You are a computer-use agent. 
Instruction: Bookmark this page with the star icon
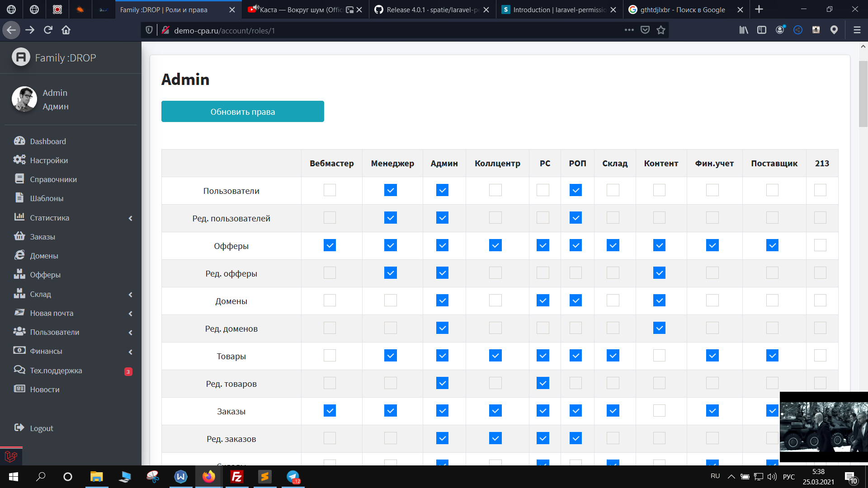click(661, 30)
